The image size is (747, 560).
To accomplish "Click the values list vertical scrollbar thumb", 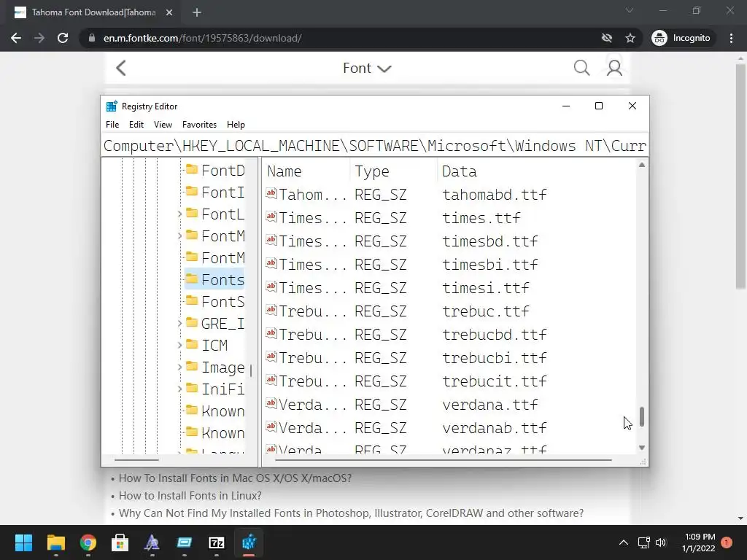I will (642, 416).
